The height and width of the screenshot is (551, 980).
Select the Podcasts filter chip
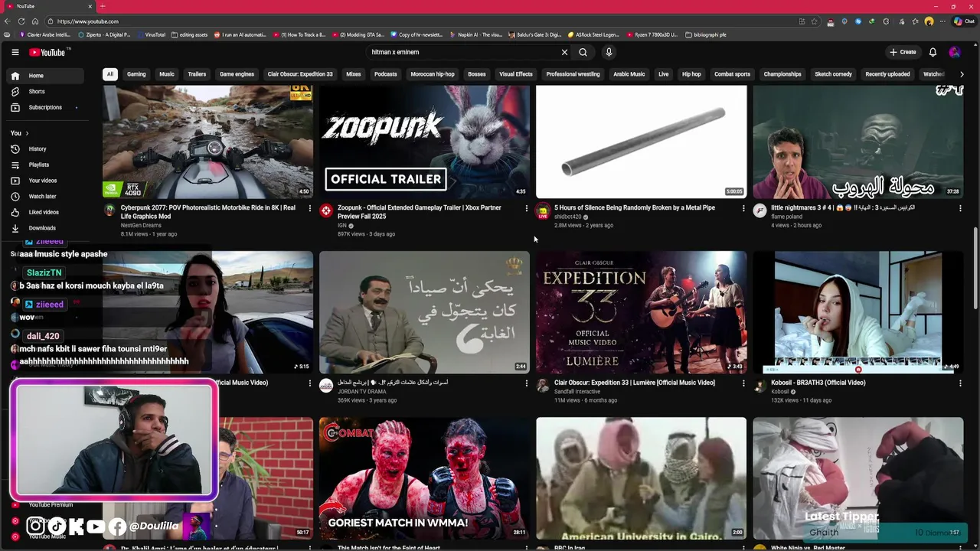[385, 74]
